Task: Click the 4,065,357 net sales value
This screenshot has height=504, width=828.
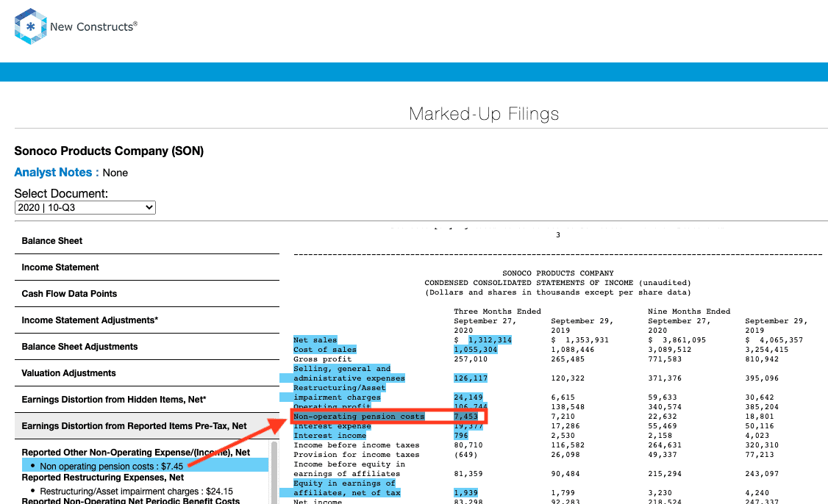Action: tap(781, 340)
